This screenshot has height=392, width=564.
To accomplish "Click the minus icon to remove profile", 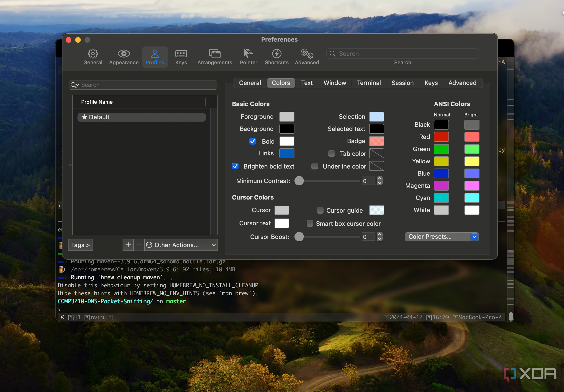I will tap(139, 245).
